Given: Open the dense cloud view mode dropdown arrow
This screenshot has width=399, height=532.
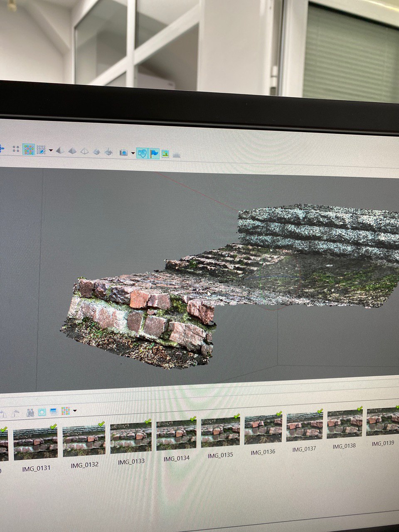Looking at the screenshot, I should [x=51, y=150].
